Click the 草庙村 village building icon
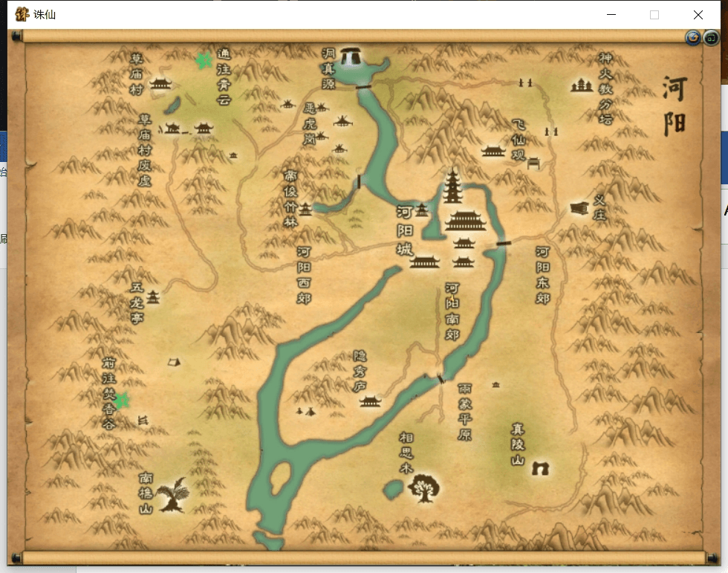This screenshot has height=573, width=728. click(160, 84)
